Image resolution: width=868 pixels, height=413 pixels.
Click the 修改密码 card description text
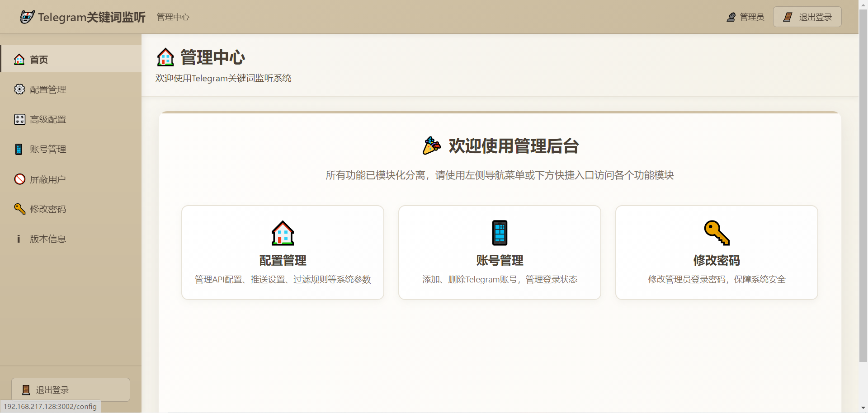point(717,279)
